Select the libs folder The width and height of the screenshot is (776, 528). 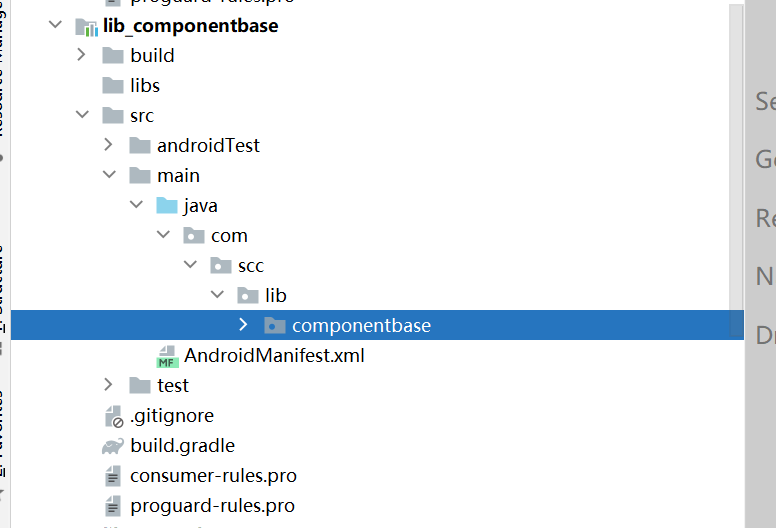tap(145, 86)
